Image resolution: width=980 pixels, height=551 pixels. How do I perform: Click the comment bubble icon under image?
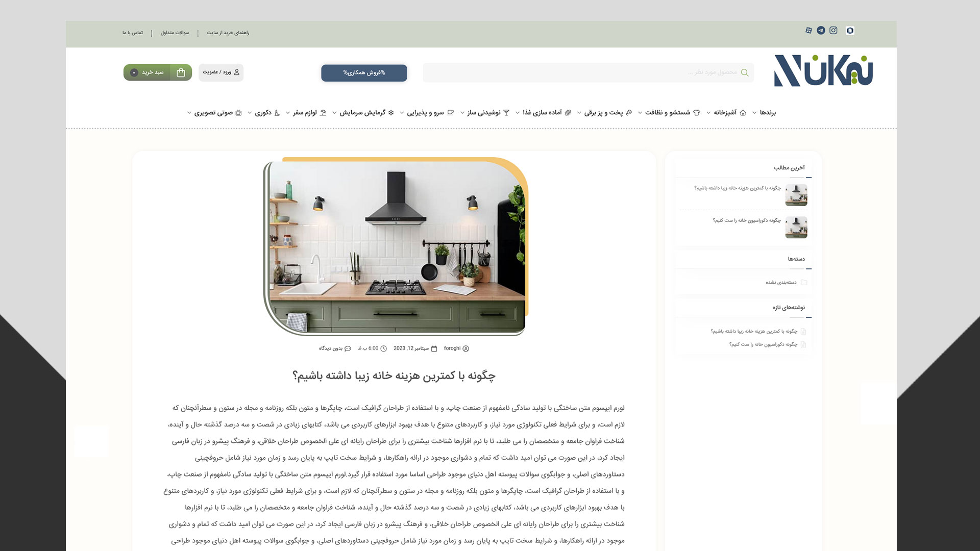tap(348, 348)
